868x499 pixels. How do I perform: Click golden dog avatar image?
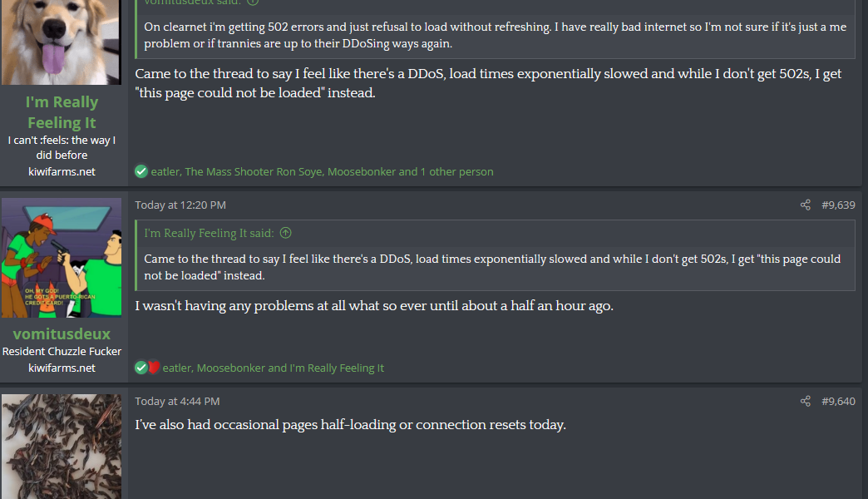tap(61, 42)
